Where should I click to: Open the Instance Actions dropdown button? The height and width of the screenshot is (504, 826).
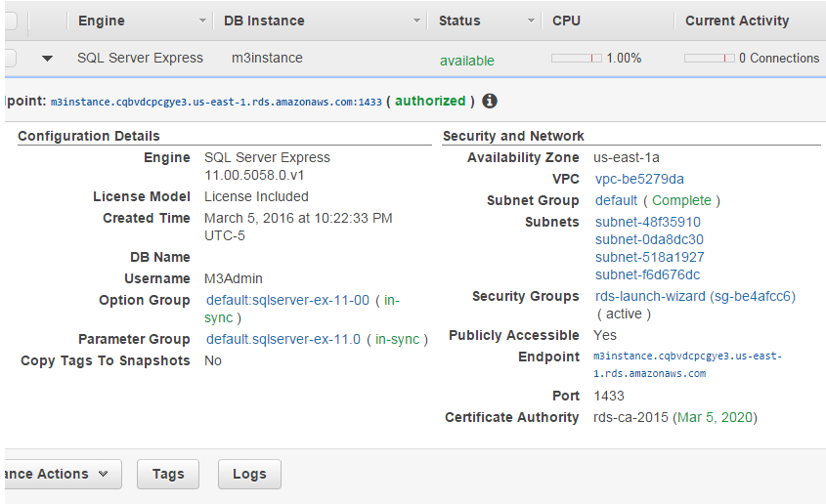click(x=63, y=474)
